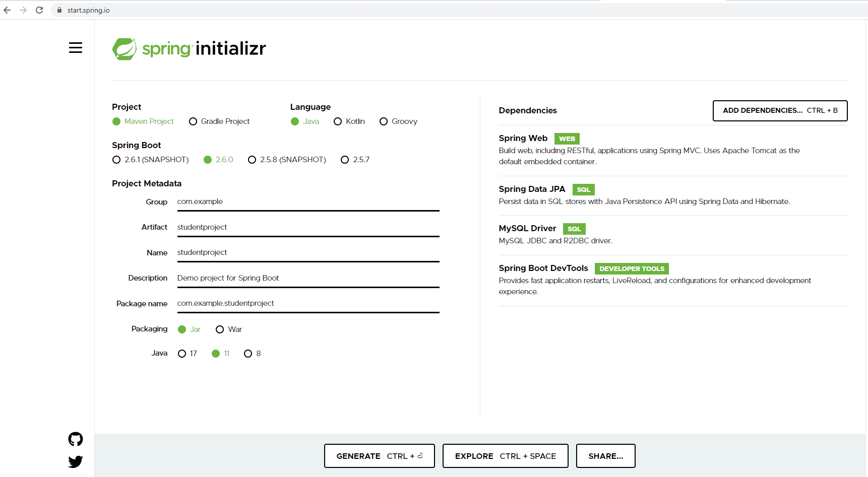The width and height of the screenshot is (868, 477).
Task: Click the Dependencies heading
Action: (528, 111)
